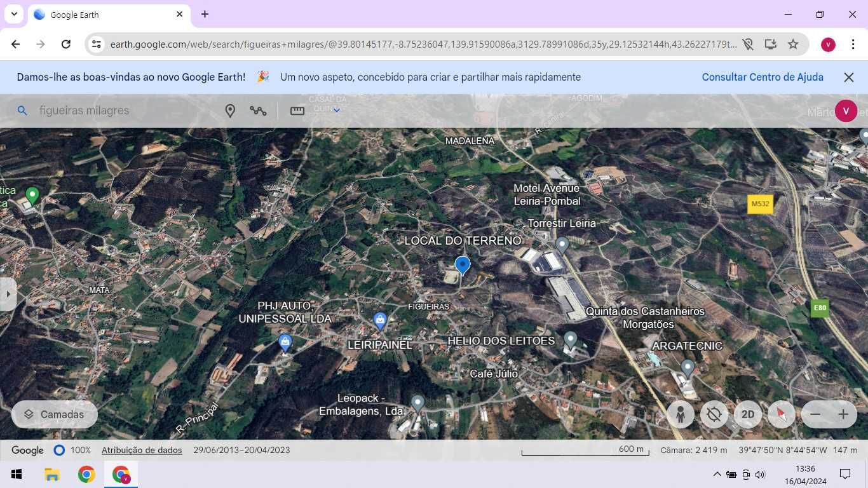Go back to previous page

click(16, 44)
